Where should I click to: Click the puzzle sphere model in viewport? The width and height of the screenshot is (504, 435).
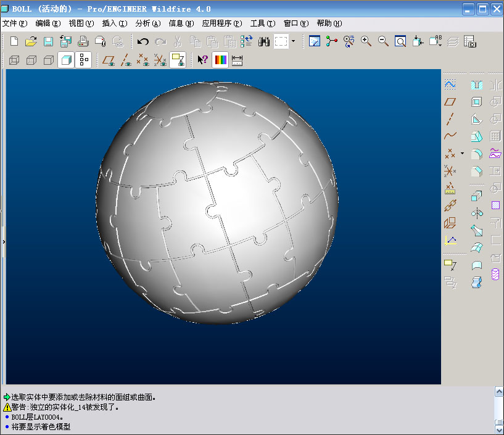coord(217,202)
